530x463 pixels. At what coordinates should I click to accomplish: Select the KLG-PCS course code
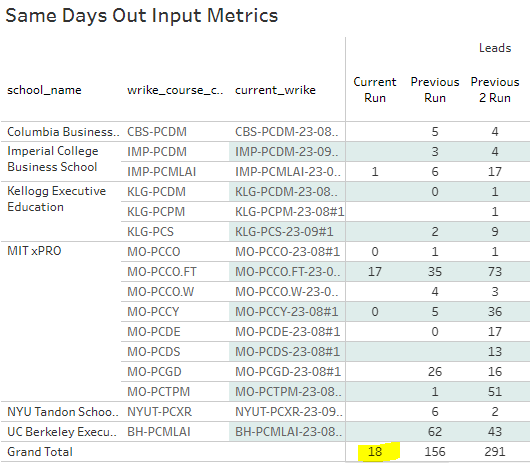pyautogui.click(x=150, y=232)
